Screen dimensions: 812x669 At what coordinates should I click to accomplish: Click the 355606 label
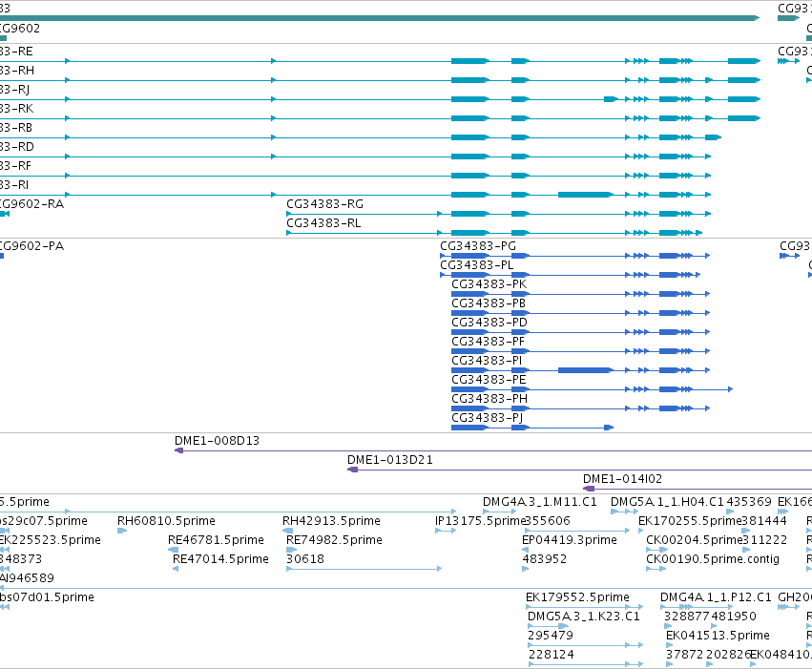(548, 521)
